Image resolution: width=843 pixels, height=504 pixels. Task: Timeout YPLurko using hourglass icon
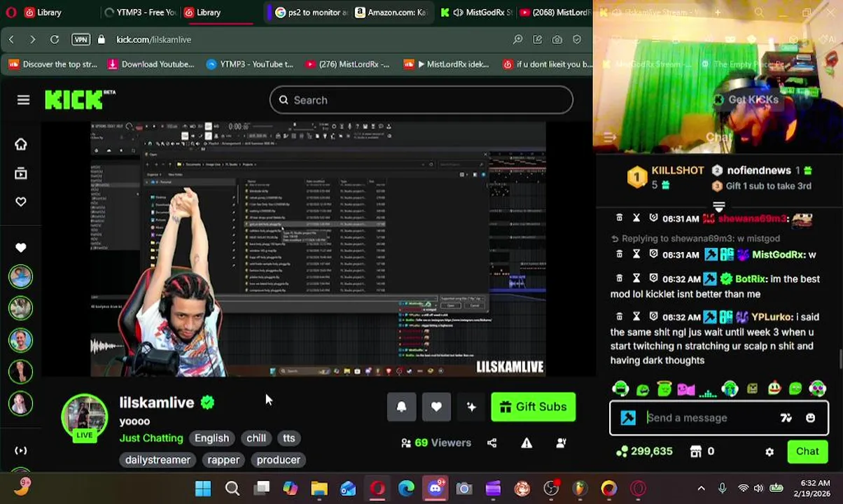636,317
